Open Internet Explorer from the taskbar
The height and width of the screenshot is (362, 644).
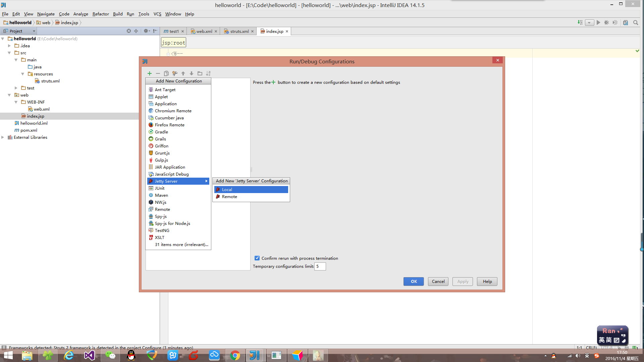[69, 355]
